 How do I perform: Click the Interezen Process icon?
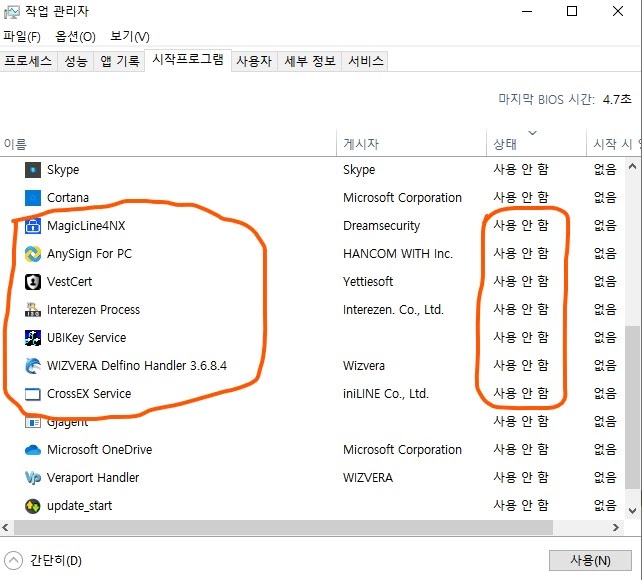click(x=33, y=310)
